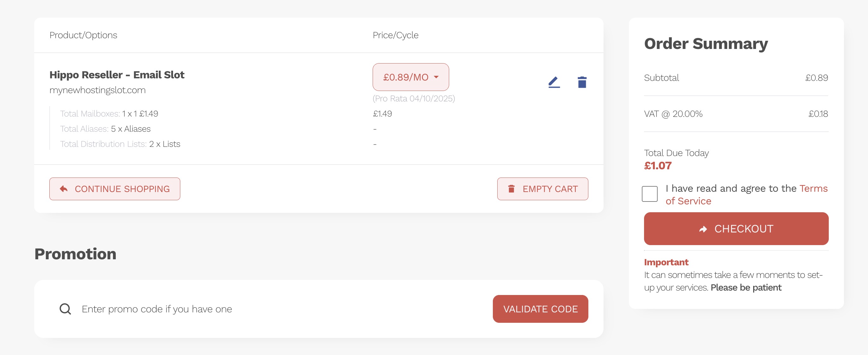Click the Total Due Today £1.07 amount
The height and width of the screenshot is (355, 868).
click(x=658, y=165)
